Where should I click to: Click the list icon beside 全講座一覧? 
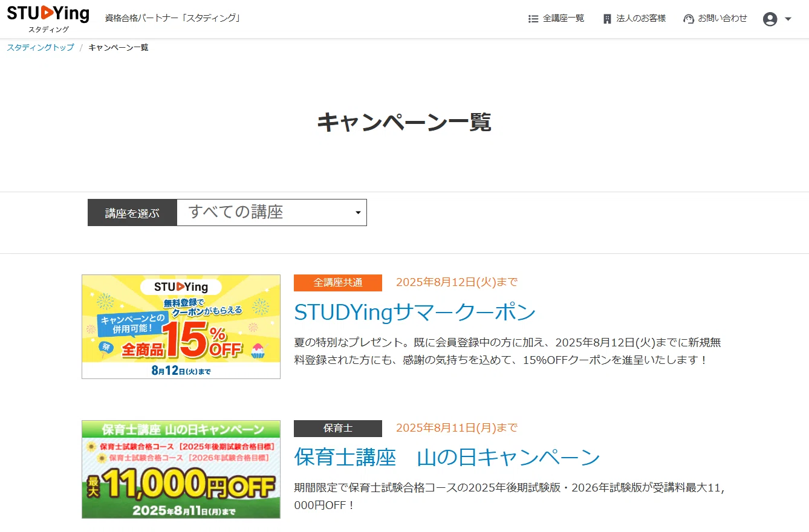click(533, 19)
